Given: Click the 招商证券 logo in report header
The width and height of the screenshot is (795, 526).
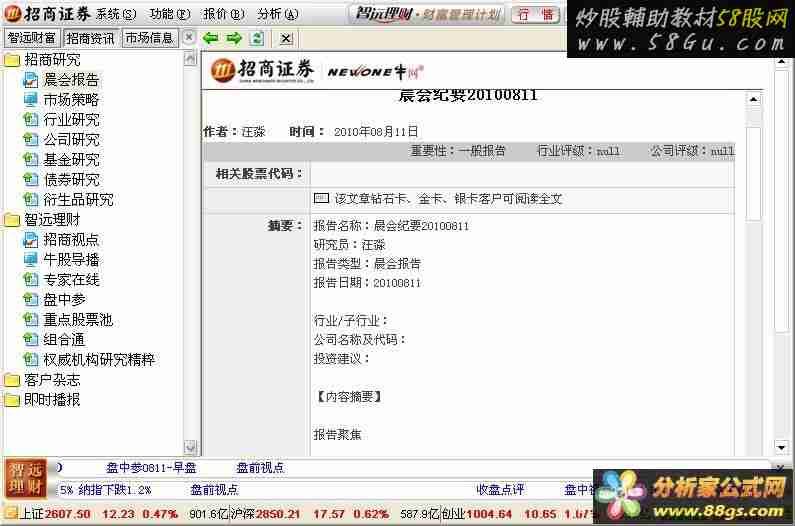Looking at the screenshot, I should click(x=263, y=70).
